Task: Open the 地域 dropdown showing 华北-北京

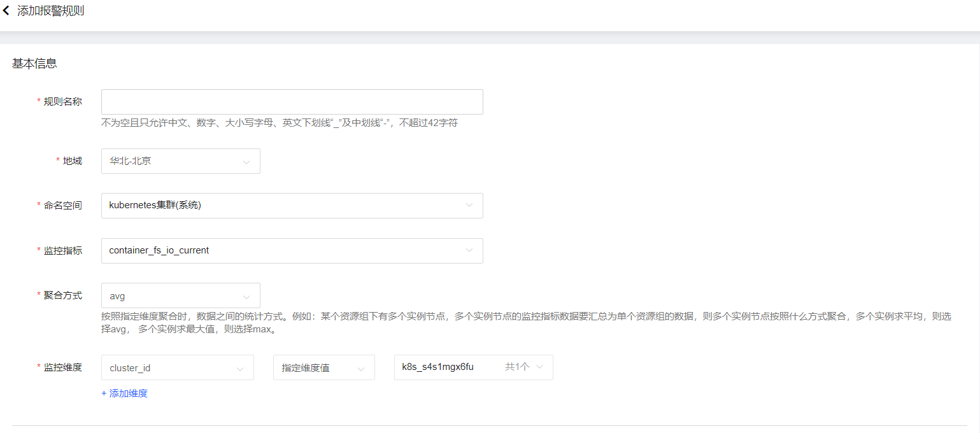Action: pos(181,161)
